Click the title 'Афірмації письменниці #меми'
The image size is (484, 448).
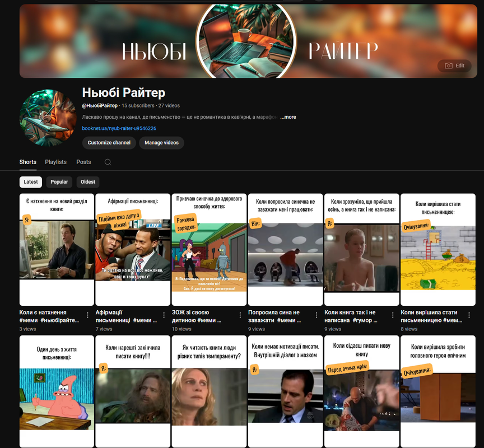(126, 316)
